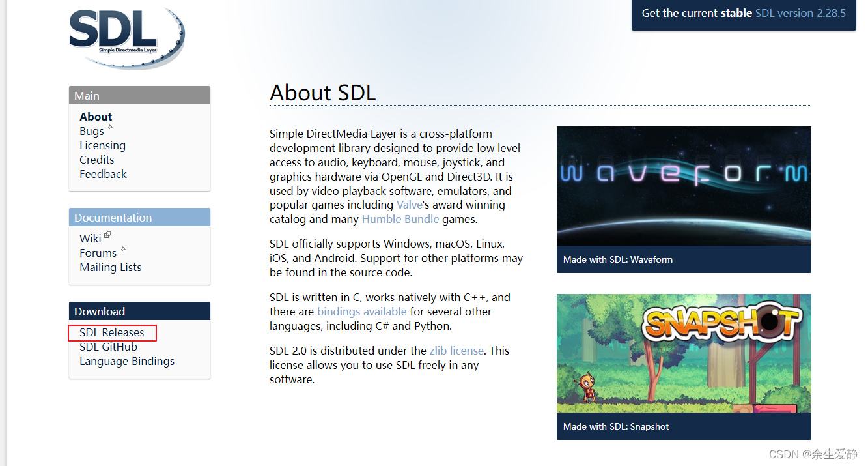868x466 pixels.
Task: Click the 'Made with SDL: Waveform' caption
Action: click(x=618, y=259)
